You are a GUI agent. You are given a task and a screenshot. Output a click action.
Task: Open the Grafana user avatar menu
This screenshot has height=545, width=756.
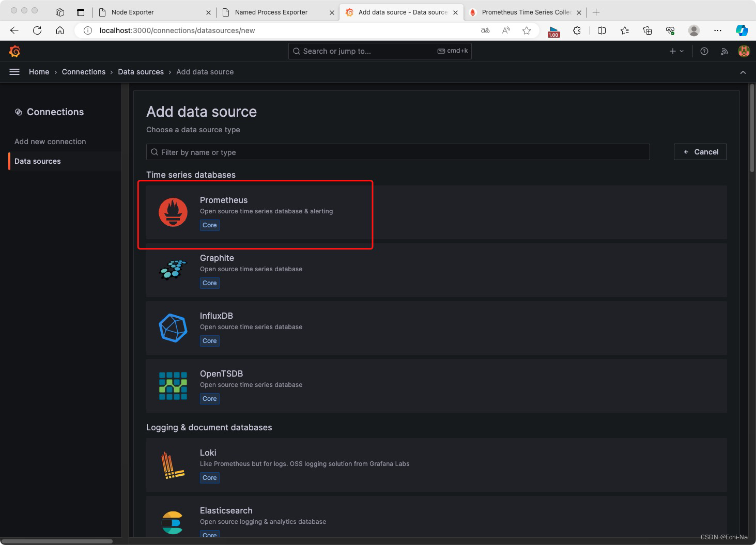(744, 51)
